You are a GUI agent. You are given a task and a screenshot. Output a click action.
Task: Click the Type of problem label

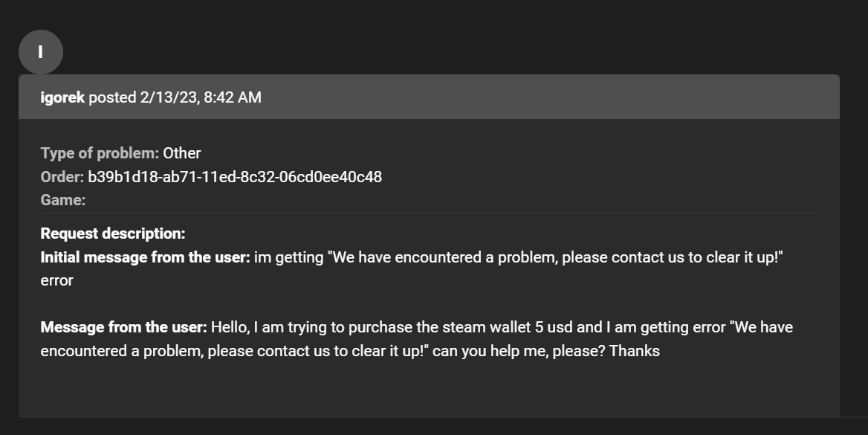(x=100, y=153)
